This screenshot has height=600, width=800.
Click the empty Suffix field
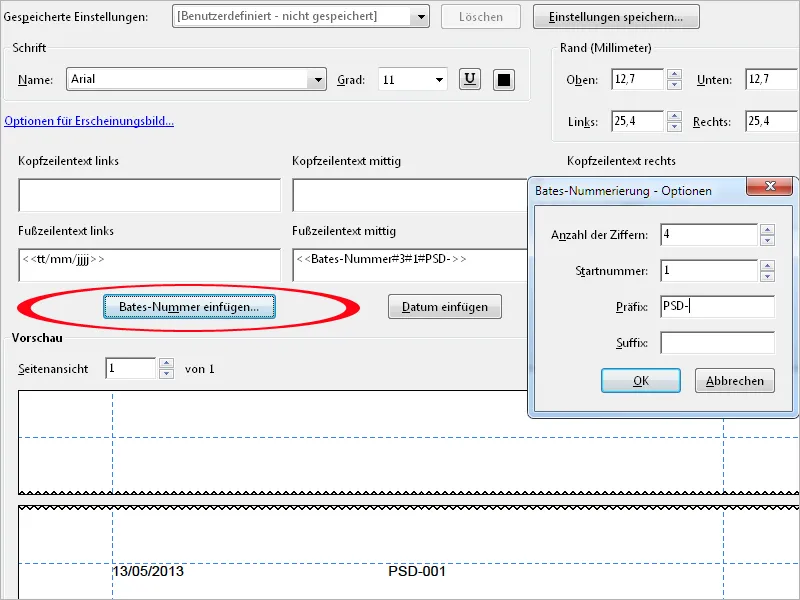(717, 343)
